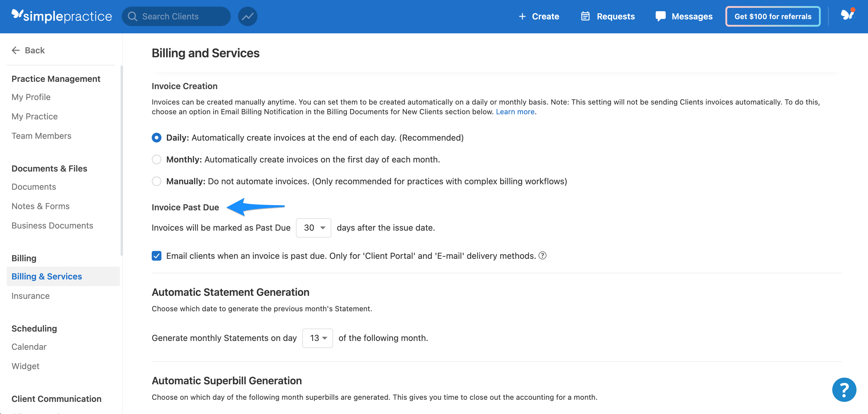The width and height of the screenshot is (868, 414).
Task: Click the Requests calendar icon
Action: (585, 16)
